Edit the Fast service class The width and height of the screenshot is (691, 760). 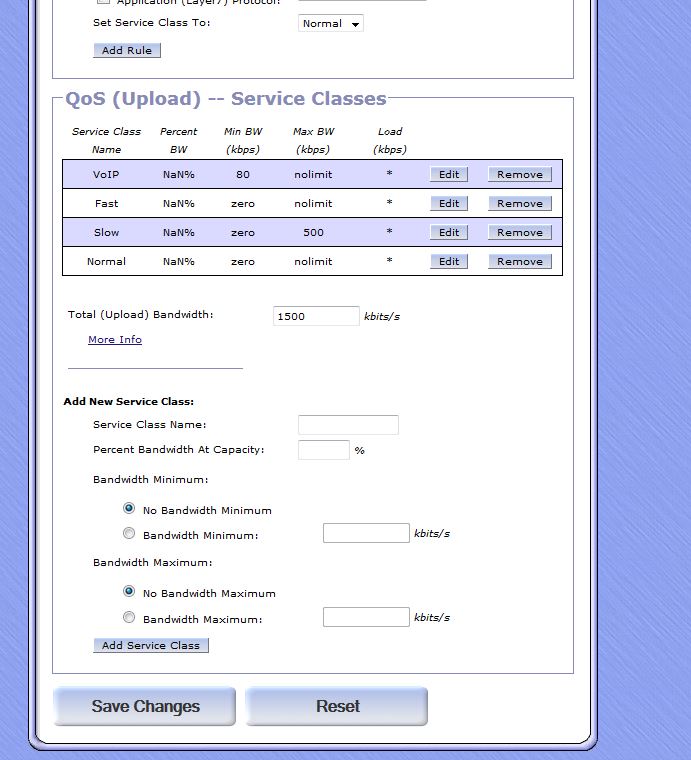[x=449, y=203]
